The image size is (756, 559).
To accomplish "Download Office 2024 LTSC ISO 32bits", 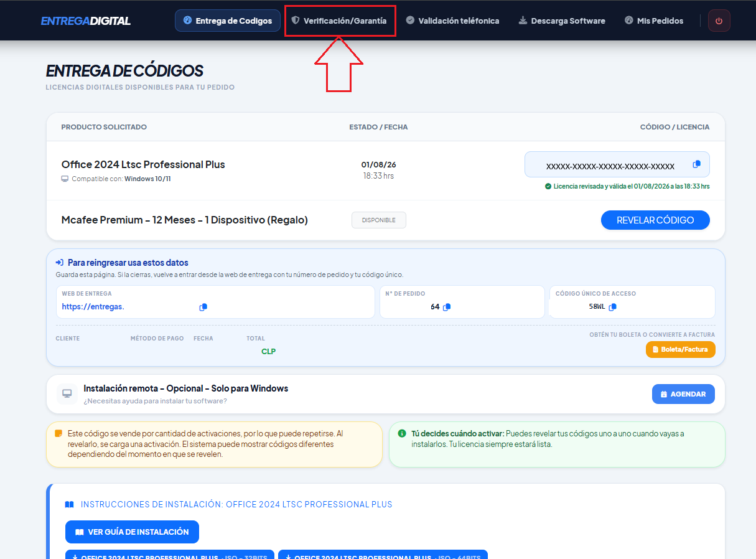I will 170,555.
